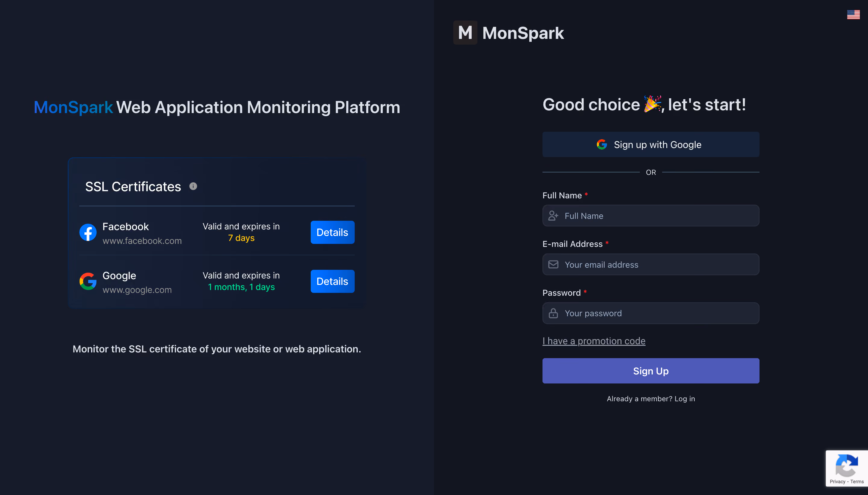Image resolution: width=868 pixels, height=495 pixels.
Task: Click 'Already a member? Log in'
Action: [650, 399]
